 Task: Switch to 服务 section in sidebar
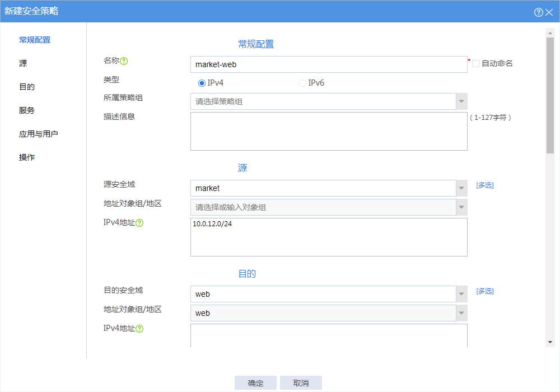click(x=27, y=110)
